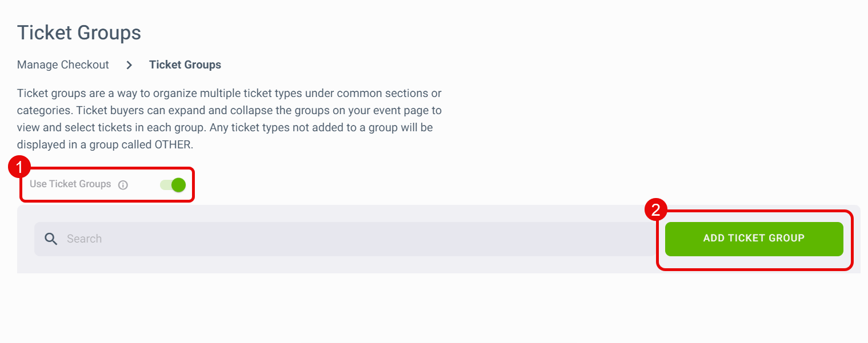This screenshot has width=868, height=343.
Task: Click the red number 2 annotation badge
Action: [x=656, y=210]
